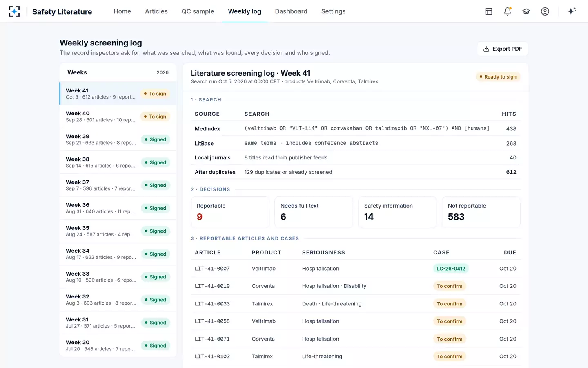Open the notifications bell

tap(508, 11)
